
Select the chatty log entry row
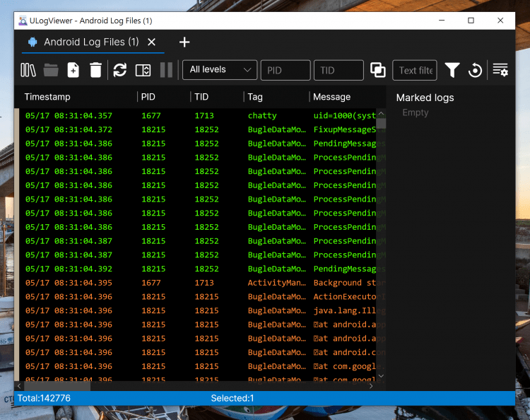[x=198, y=115]
